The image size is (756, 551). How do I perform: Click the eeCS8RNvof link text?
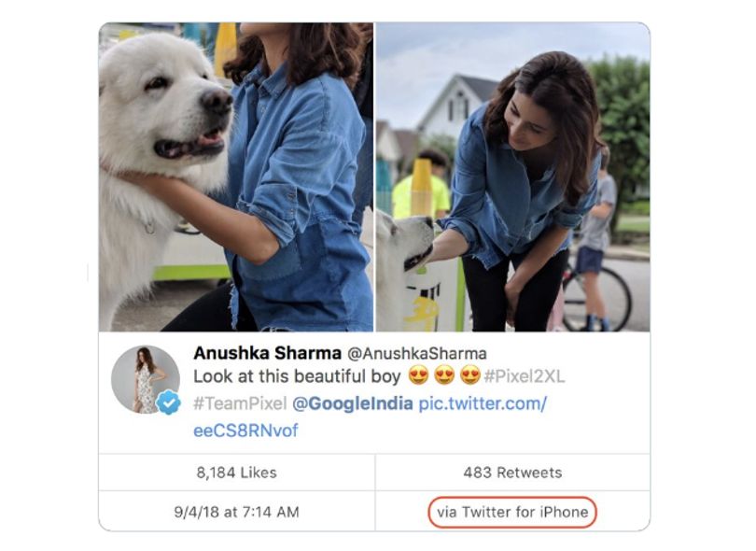245,431
